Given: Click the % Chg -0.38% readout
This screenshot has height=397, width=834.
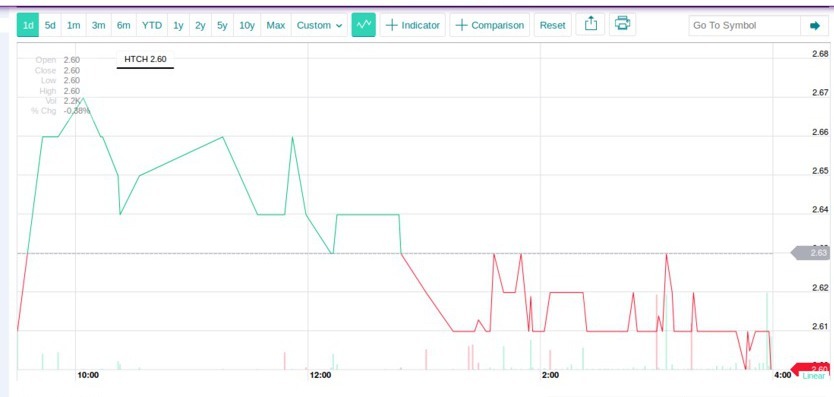Looking at the screenshot, I should click(61, 111).
